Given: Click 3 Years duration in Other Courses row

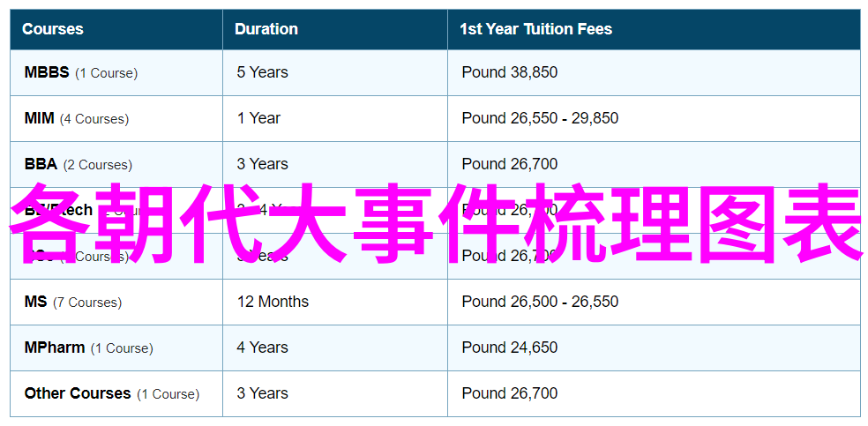Looking at the screenshot, I should [x=262, y=393].
